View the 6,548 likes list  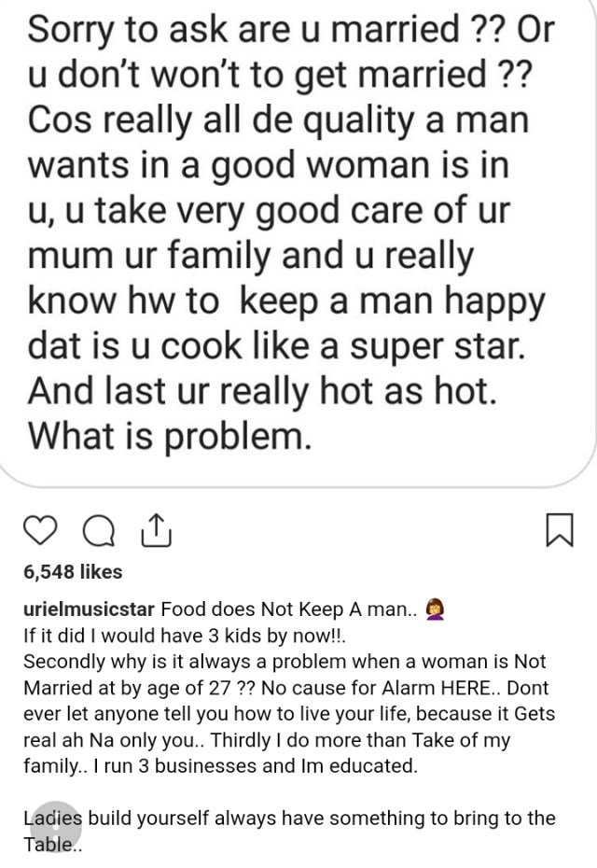click(x=73, y=571)
